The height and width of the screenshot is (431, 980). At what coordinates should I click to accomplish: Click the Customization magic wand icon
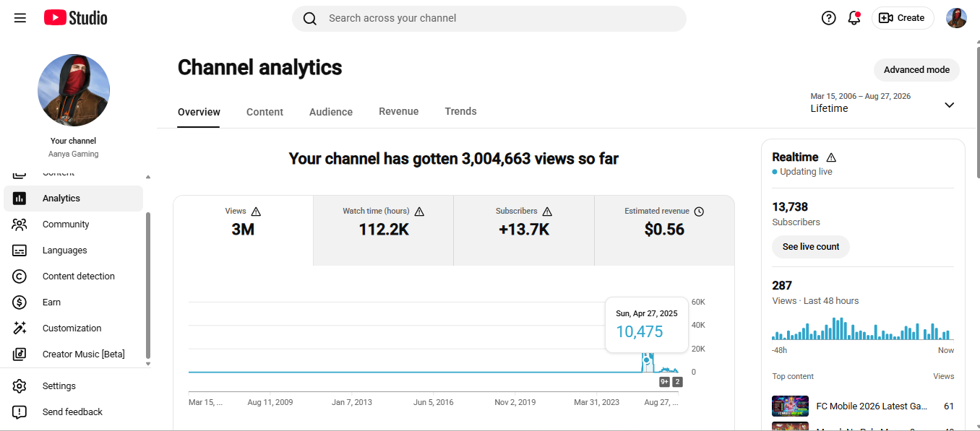[x=20, y=328]
